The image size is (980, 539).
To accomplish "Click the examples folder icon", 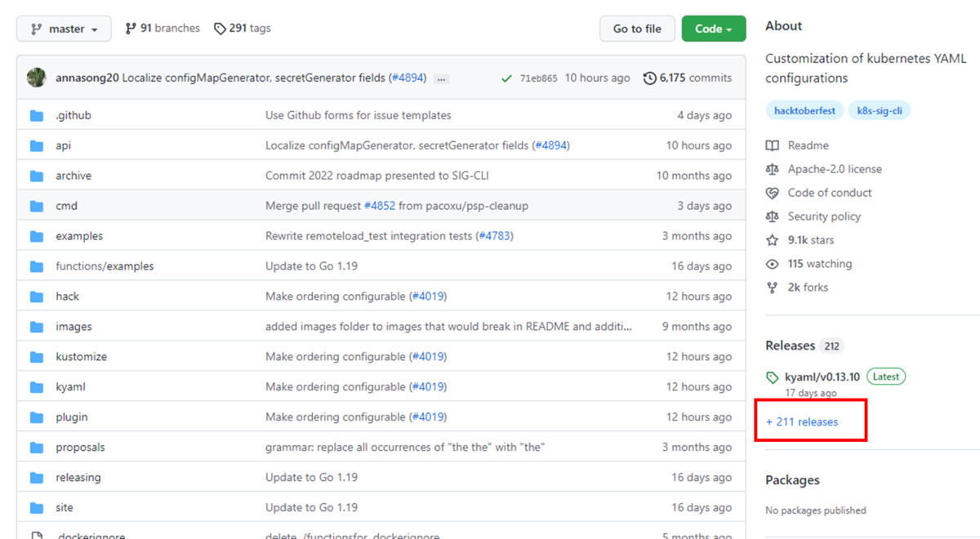I will (x=37, y=236).
